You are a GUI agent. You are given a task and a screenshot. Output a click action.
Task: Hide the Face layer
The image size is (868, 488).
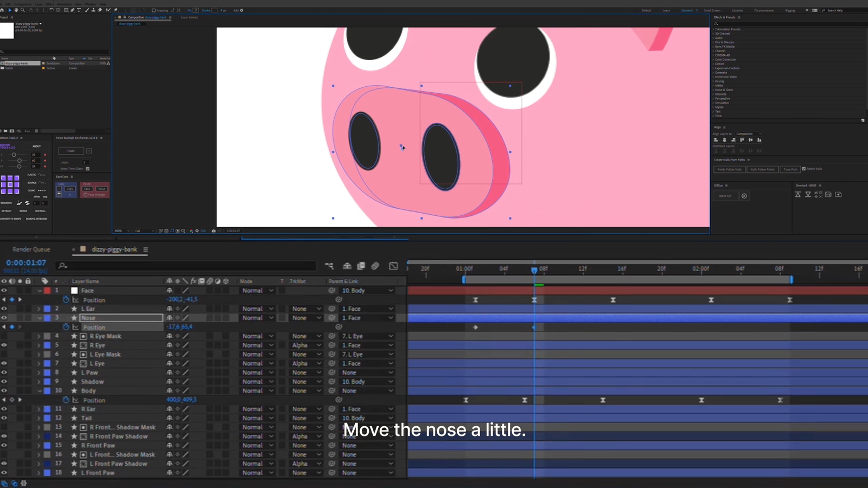(4, 291)
